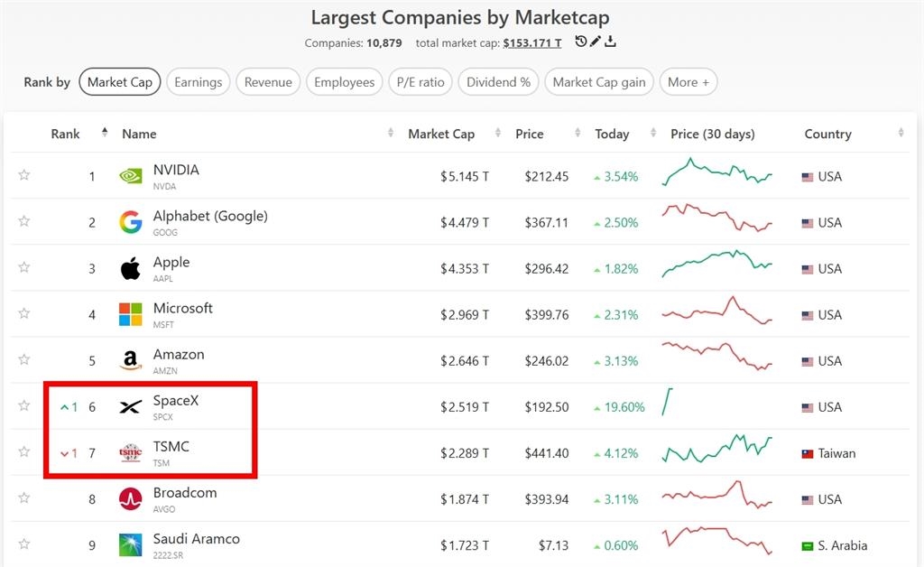
Task: Click the SpaceX X logo
Action: point(130,406)
